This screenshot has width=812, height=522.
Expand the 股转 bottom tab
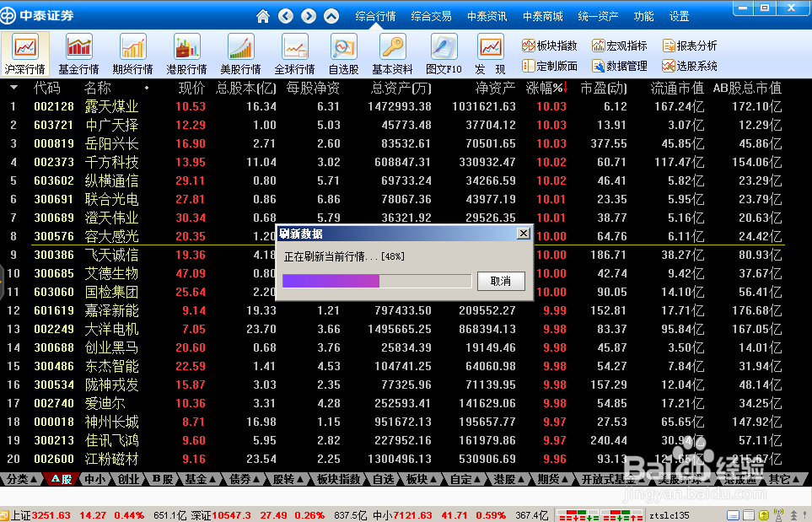[288, 479]
